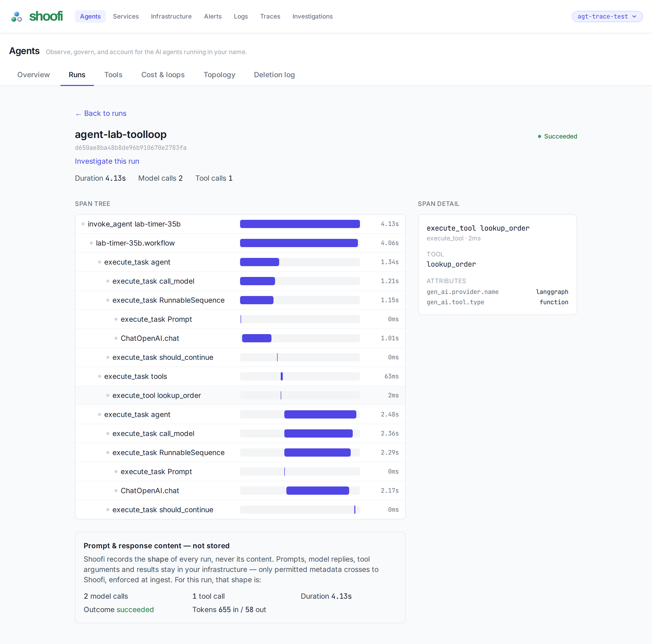
Task: Open the Cost & loops tab
Action: click(163, 75)
